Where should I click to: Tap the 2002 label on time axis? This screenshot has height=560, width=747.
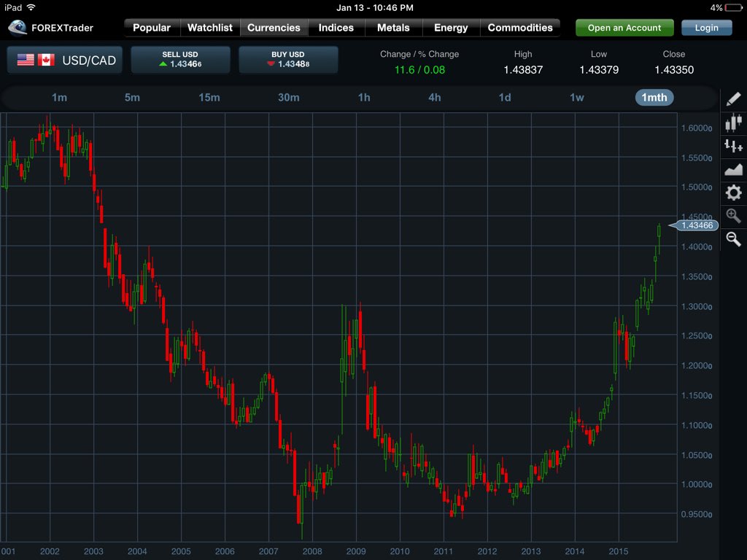coord(50,551)
